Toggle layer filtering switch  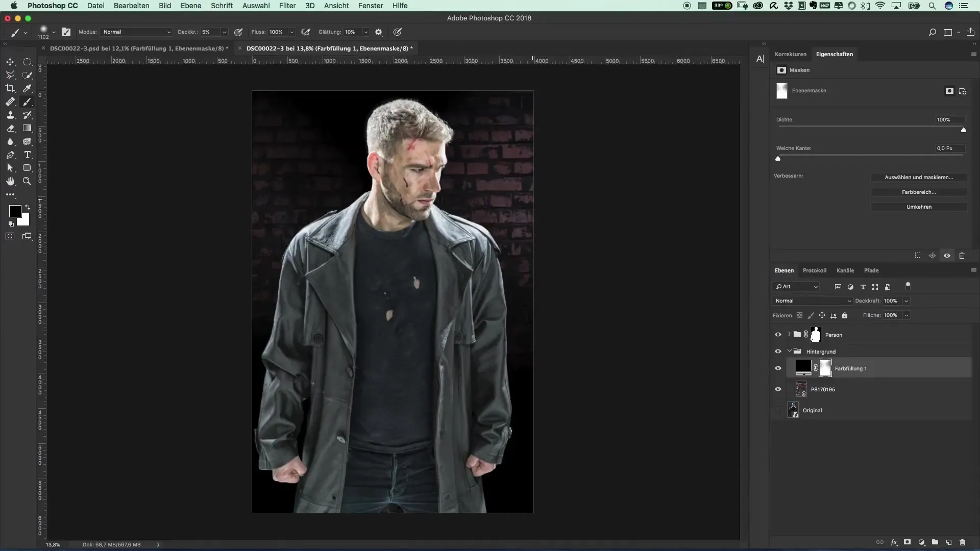[x=908, y=286]
